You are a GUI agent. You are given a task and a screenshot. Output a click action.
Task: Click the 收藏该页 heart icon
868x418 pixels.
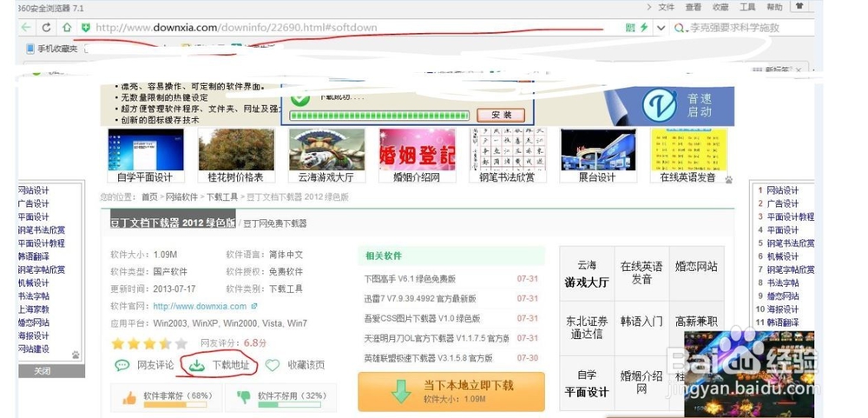(273, 365)
